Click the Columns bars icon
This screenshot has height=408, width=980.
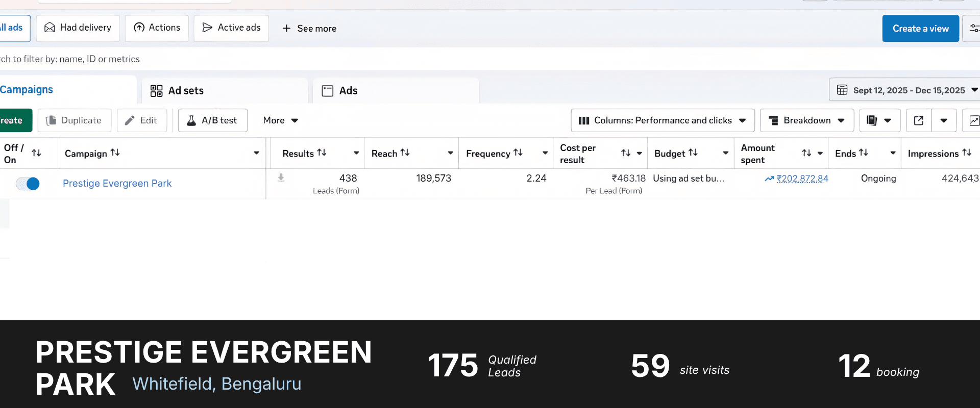584,121
